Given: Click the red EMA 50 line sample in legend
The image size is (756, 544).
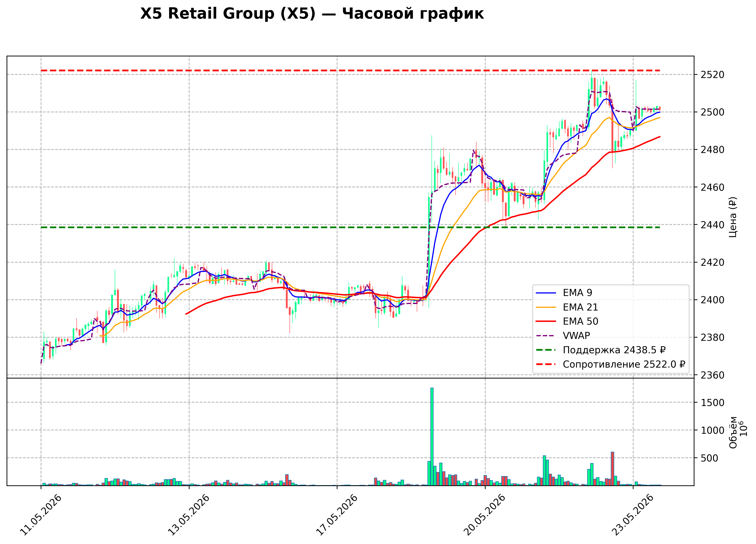Looking at the screenshot, I should (x=546, y=321).
